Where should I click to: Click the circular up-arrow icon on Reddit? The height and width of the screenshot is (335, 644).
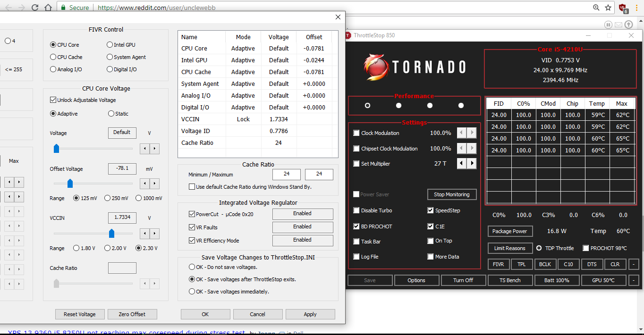click(628, 25)
